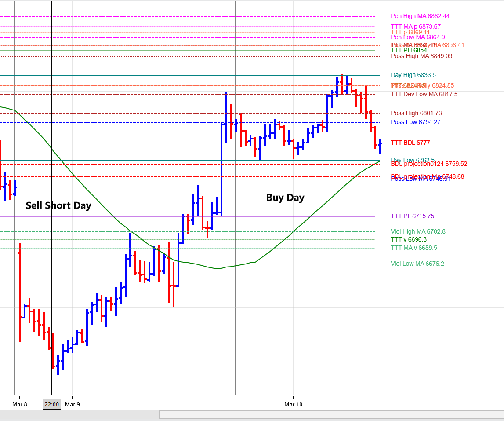This screenshot has height=421, width=504.
Task: Click the TTT PH 6854 label
Action: [x=409, y=50]
